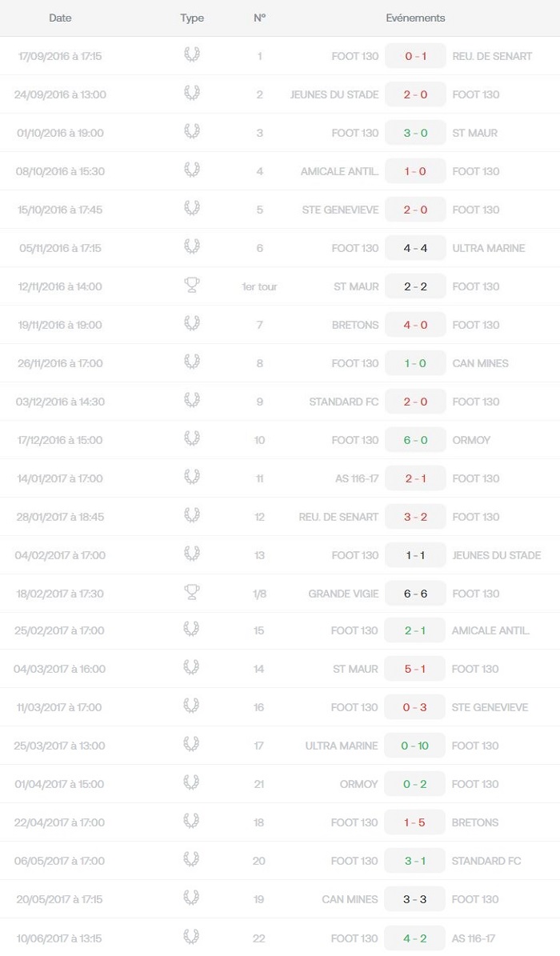Click the laurel icon for 10/06/2017 match
The image size is (560, 956).
point(191,937)
